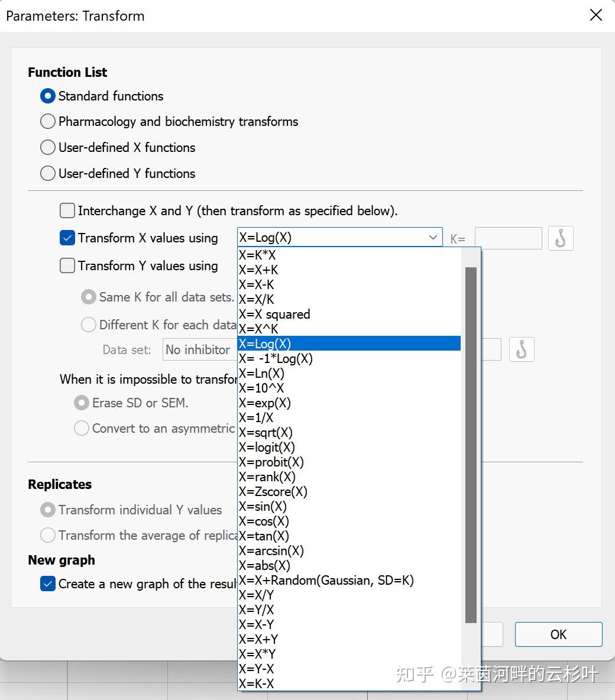The height and width of the screenshot is (700, 615).
Task: Click the hook icon beside K= field
Action: (561, 238)
